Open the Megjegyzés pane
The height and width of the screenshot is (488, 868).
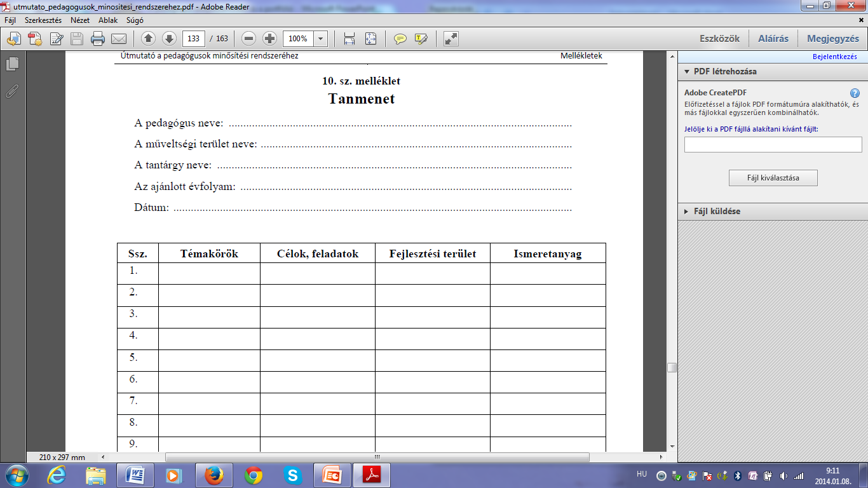[x=833, y=39]
